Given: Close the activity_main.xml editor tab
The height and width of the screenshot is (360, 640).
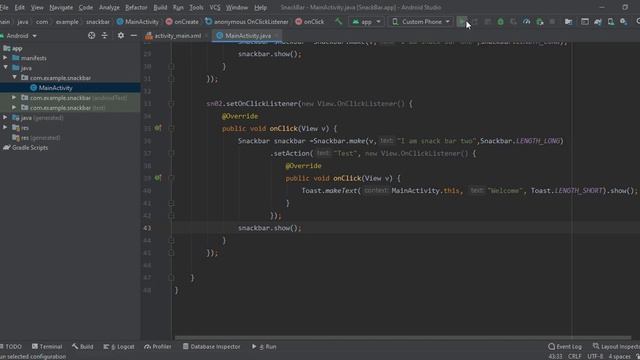Looking at the screenshot, I should [207, 36].
